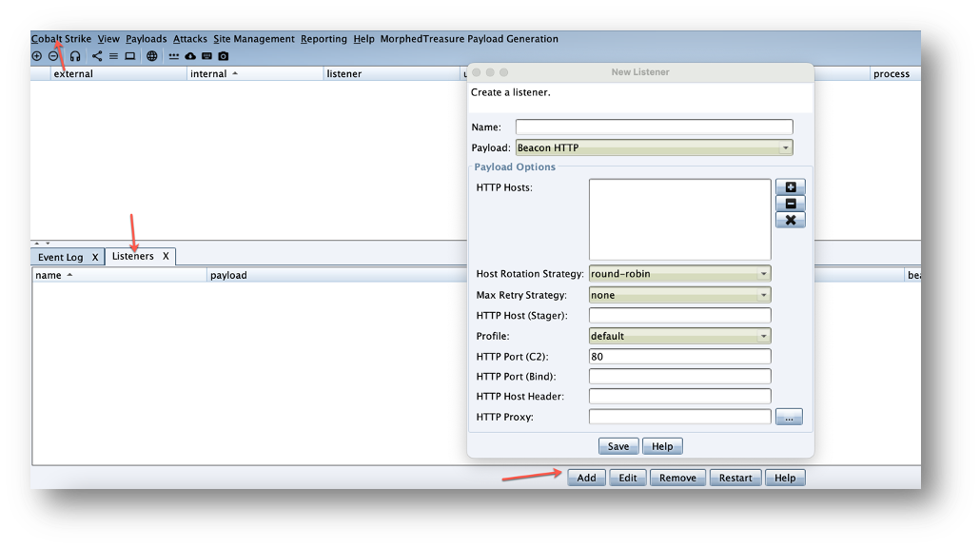This screenshot has width=980, height=548.
Task: Close the Event Log tab X
Action: pos(95,257)
